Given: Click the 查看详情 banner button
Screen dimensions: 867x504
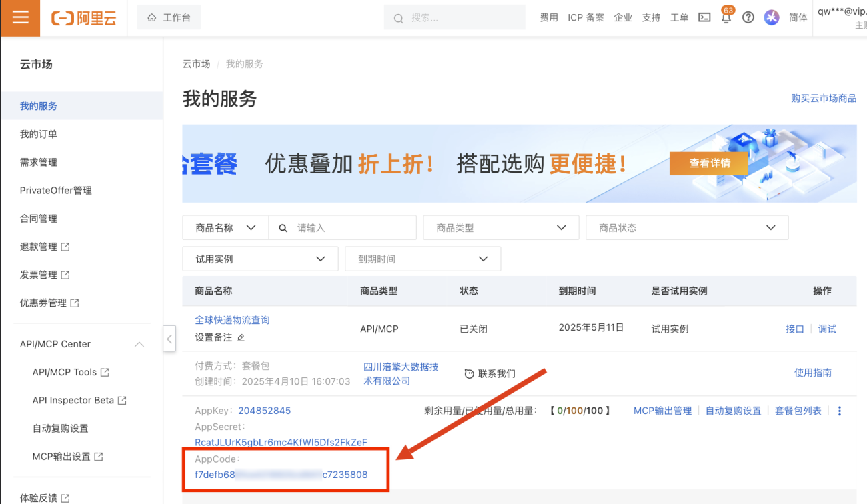Looking at the screenshot, I should click(710, 163).
